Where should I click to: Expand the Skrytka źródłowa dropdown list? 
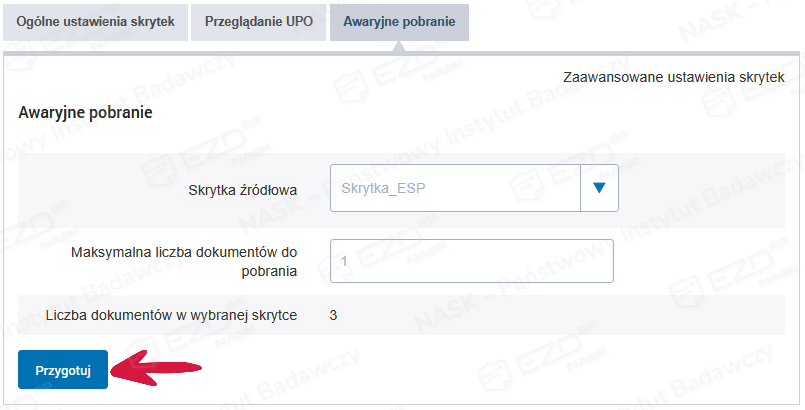599,188
